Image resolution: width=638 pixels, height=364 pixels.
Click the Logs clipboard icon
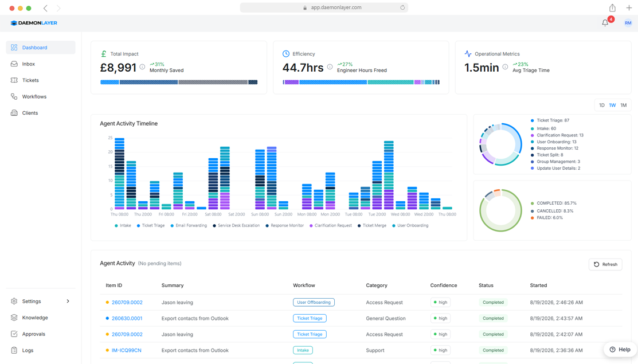point(14,350)
